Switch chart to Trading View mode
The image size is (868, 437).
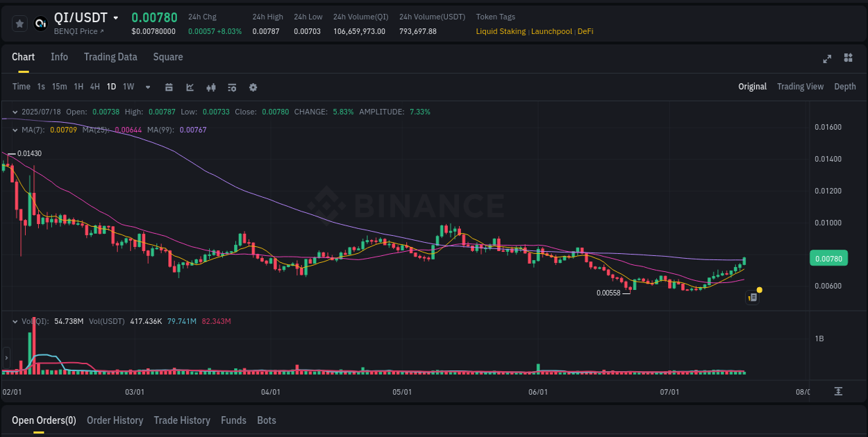800,87
